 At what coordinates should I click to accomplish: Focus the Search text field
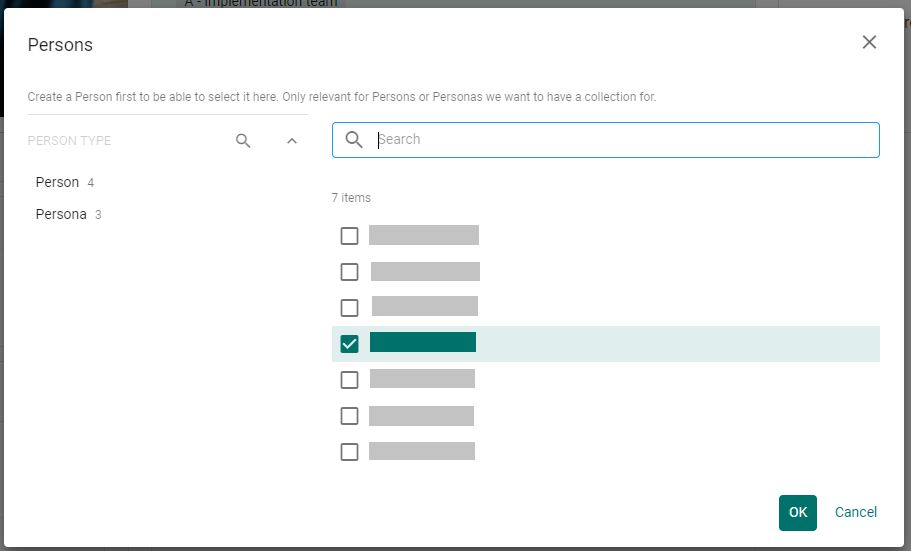pyautogui.click(x=620, y=140)
